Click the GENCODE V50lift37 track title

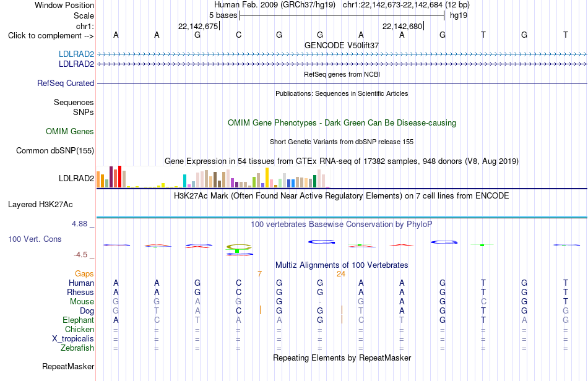[341, 45]
